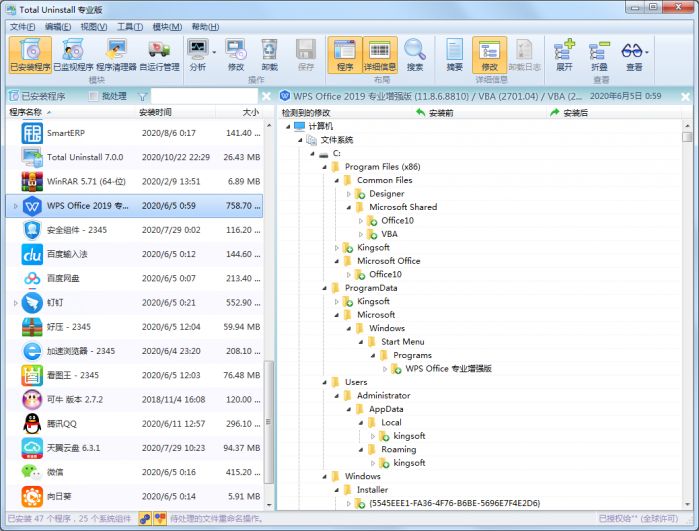Click the 天翼云盘 6.3.1 icon
This screenshot has width=699, height=531.
click(32, 448)
